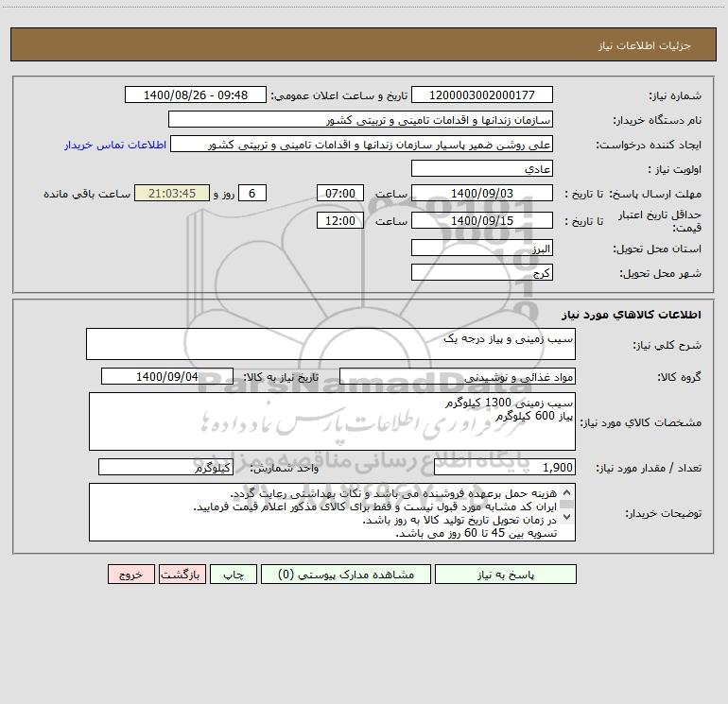Click buyer notes text area

click(x=332, y=512)
